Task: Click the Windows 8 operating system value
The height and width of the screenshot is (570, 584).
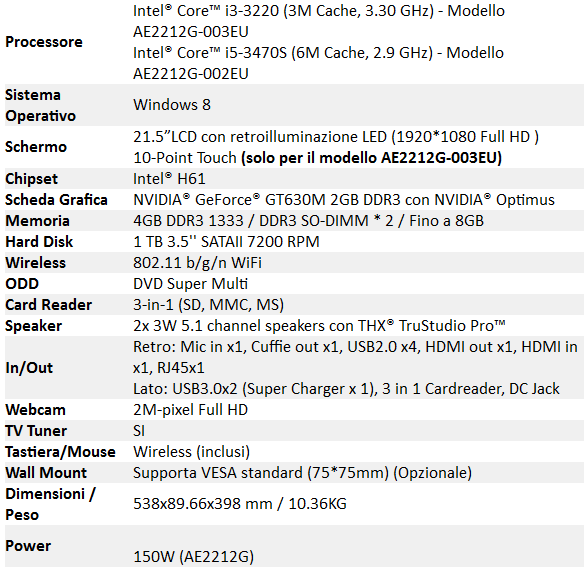Action: [172, 105]
